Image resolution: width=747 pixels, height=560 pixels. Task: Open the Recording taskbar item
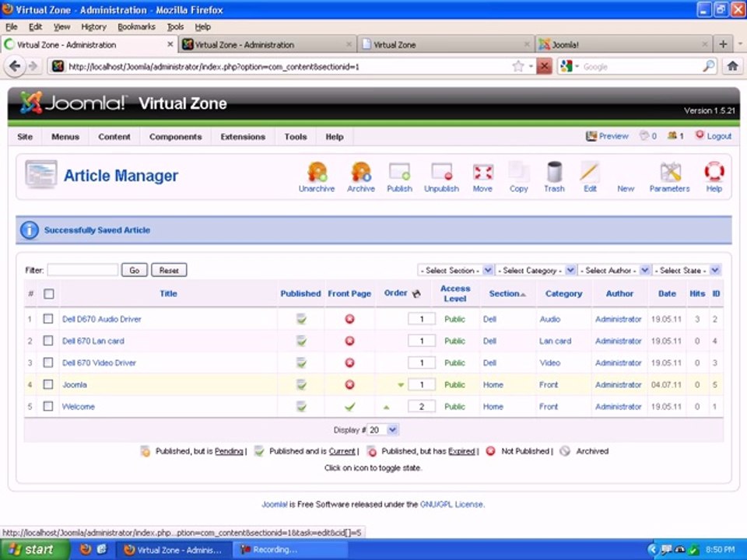pyautogui.click(x=291, y=550)
